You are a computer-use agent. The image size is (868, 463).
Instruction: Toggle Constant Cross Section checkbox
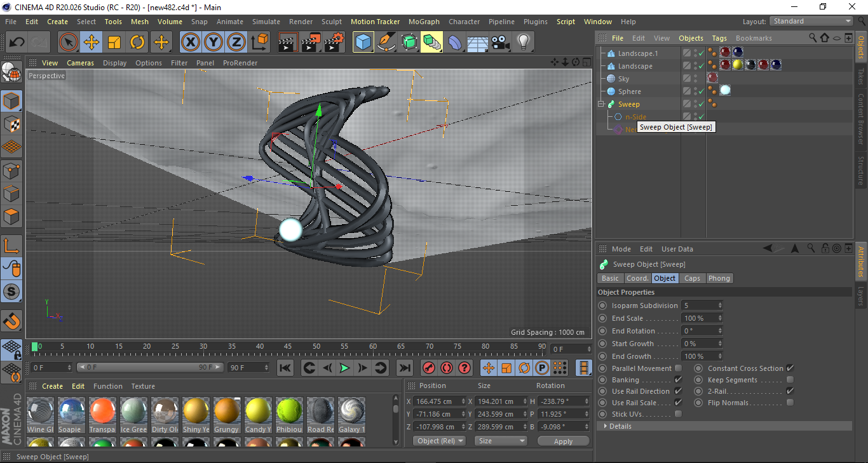pos(790,368)
